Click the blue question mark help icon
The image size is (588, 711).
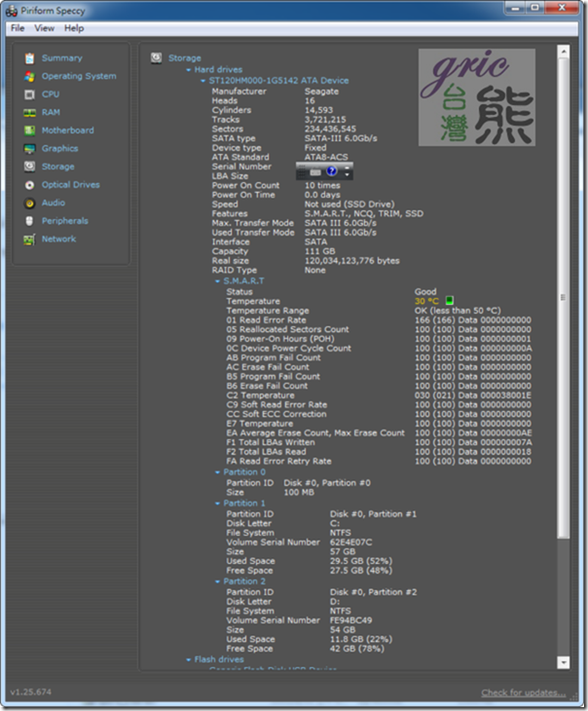click(x=332, y=171)
